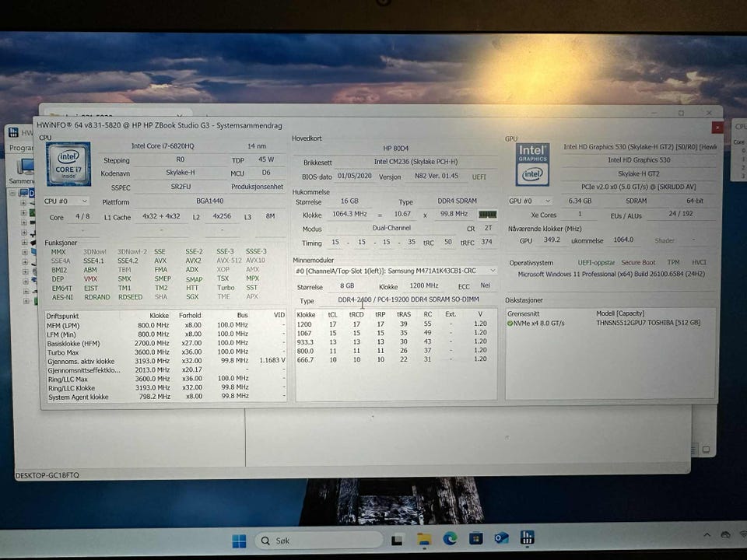
Task: Click the Intel Core i7-6820HQ name field
Action: (x=163, y=146)
